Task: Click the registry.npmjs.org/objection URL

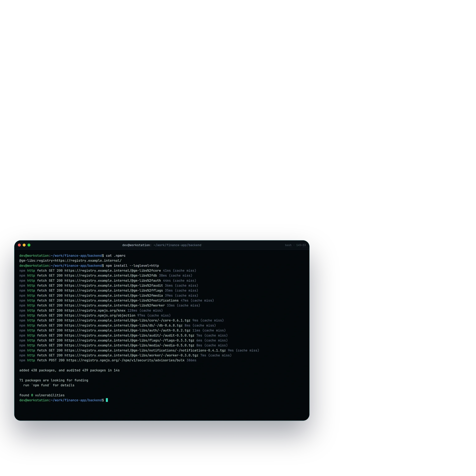Action: [100, 316]
